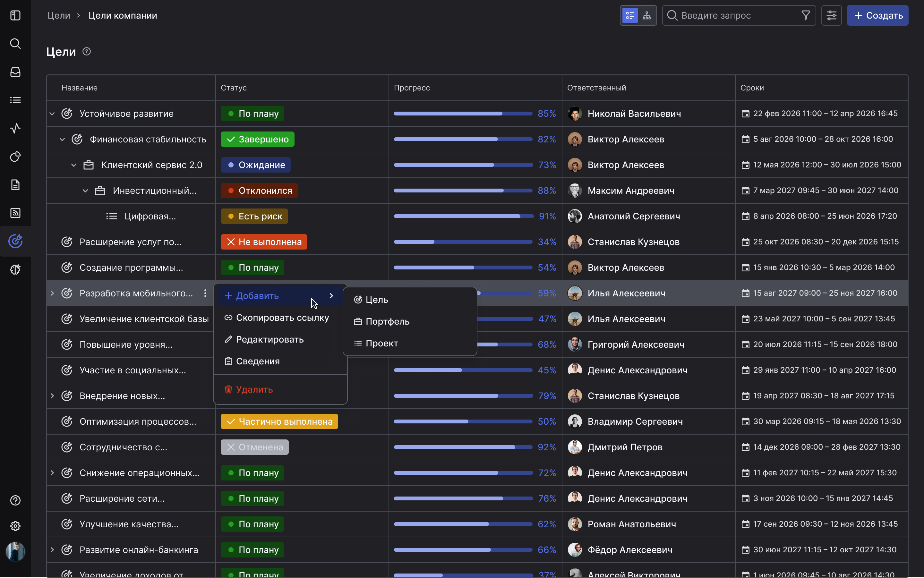The height and width of the screenshot is (578, 924).
Task: Choose Удалить in context menu
Action: 280,389
